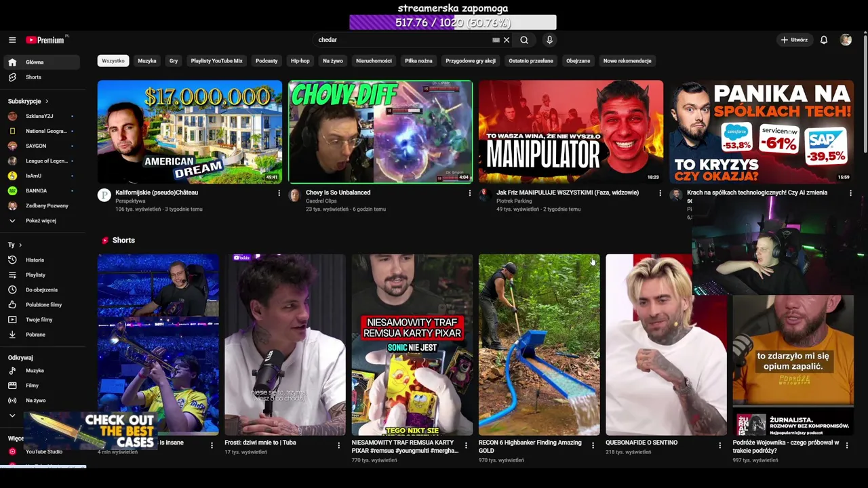Select the Hip-hop filter chip

tap(300, 61)
